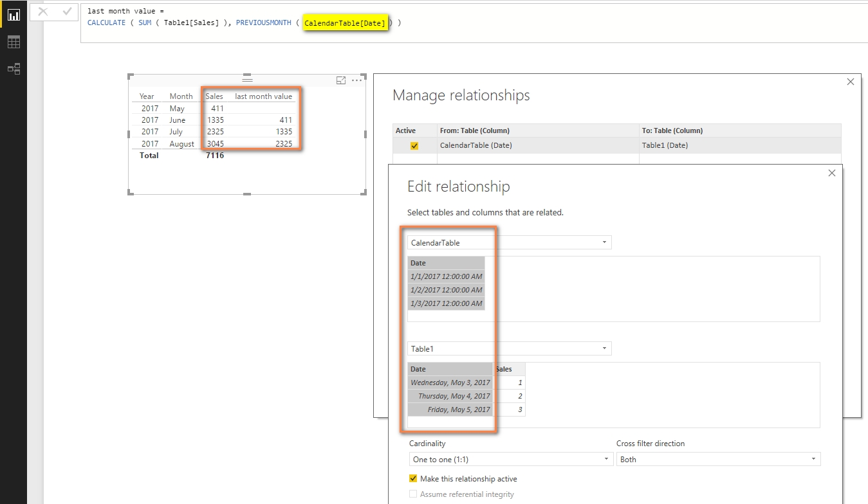Toggle Make this relationship active checkbox
The image size is (868, 504).
tap(413, 479)
